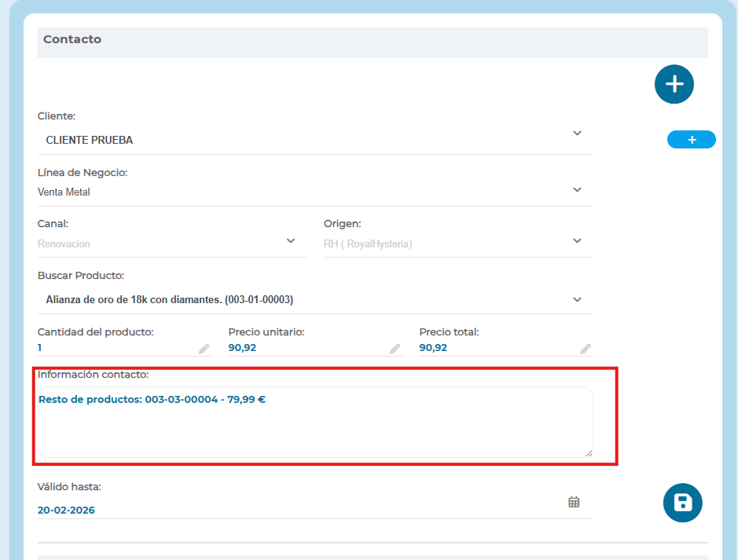Open the Origen dropdown arrow

coord(577,241)
